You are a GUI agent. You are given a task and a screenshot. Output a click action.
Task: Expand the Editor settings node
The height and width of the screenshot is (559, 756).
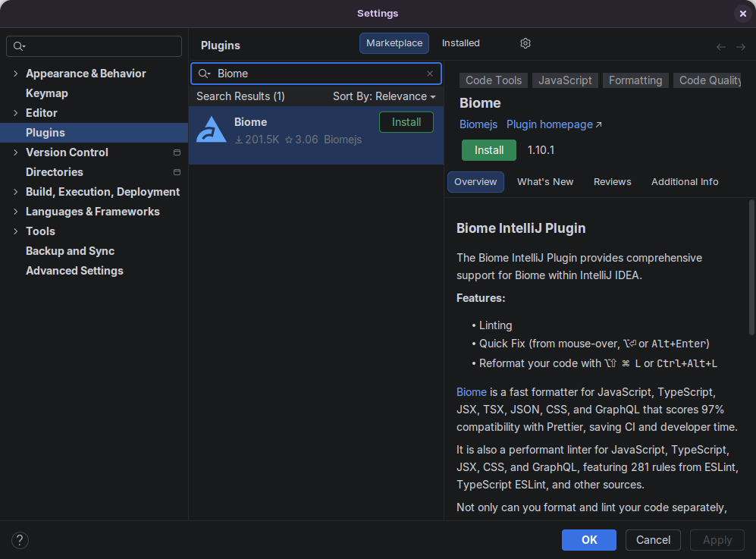pos(16,113)
